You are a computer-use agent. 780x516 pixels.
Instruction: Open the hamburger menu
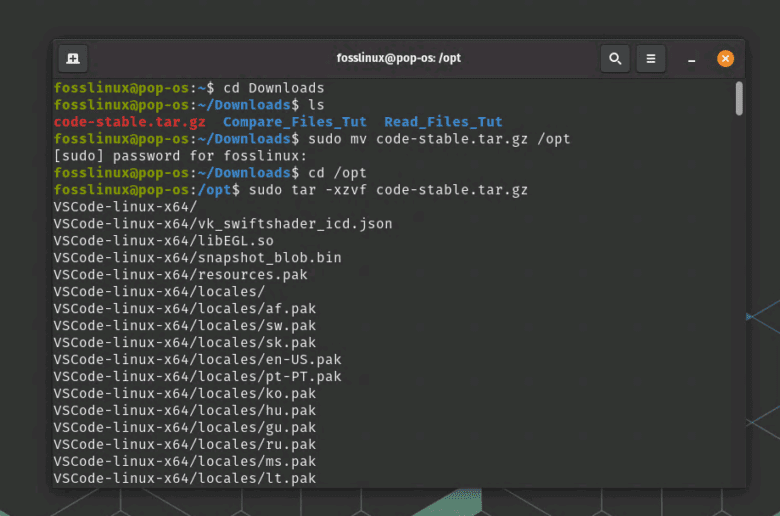pyautogui.click(x=650, y=59)
